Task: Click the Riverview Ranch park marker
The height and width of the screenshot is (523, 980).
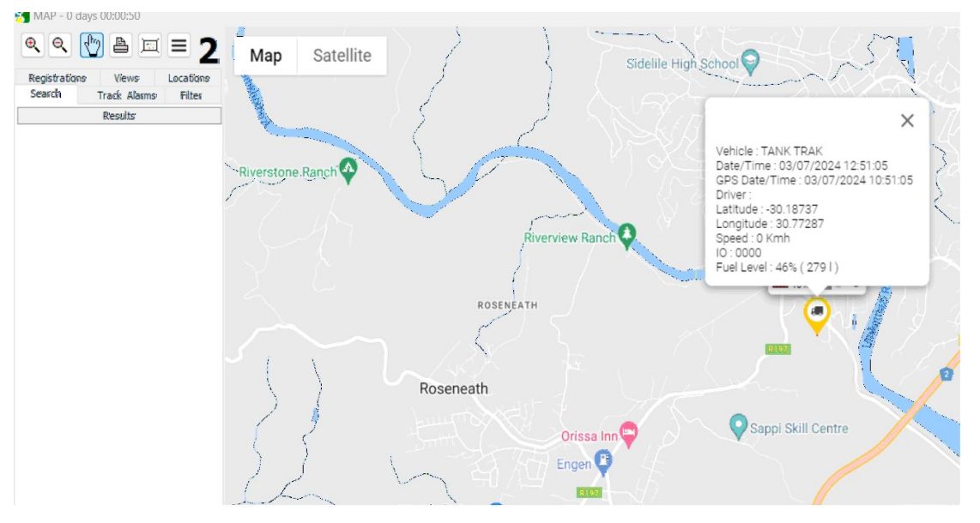Action: click(628, 236)
